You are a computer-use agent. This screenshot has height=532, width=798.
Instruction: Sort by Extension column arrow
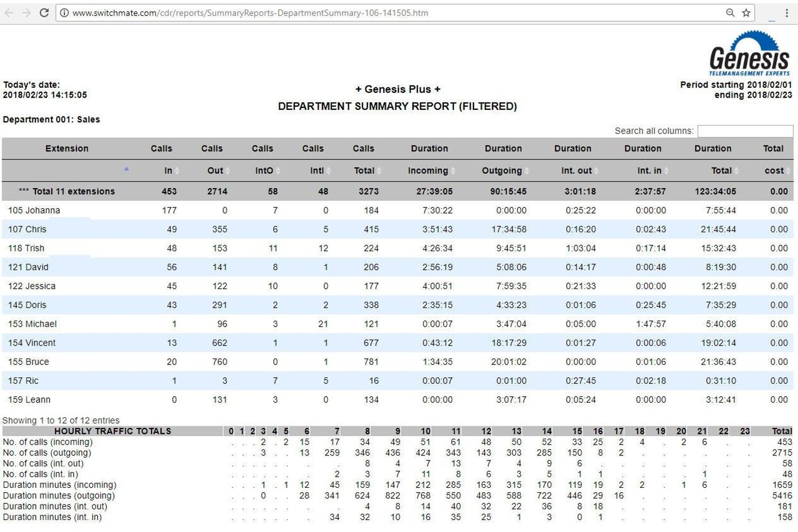click(x=126, y=169)
